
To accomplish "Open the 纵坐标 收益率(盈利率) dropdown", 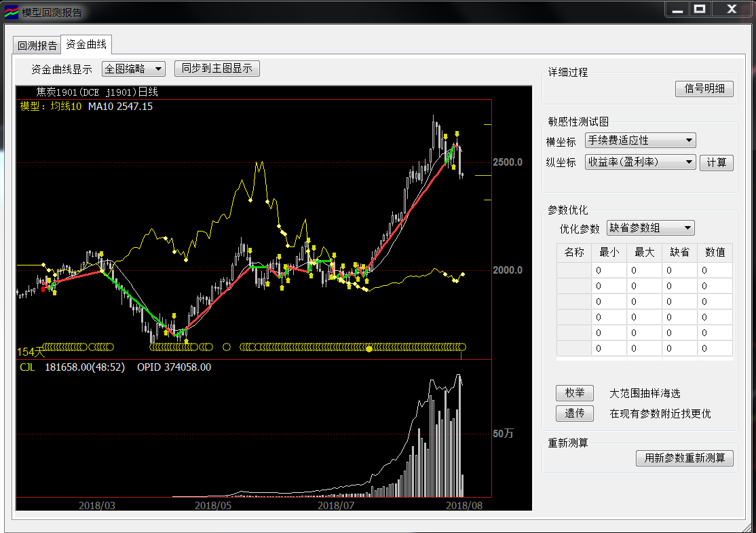I will click(640, 162).
